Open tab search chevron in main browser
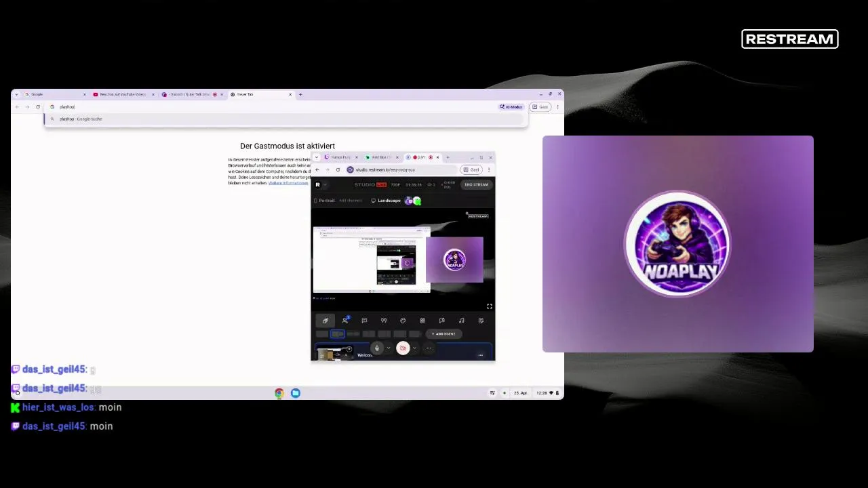This screenshot has height=488, width=868. point(16,94)
